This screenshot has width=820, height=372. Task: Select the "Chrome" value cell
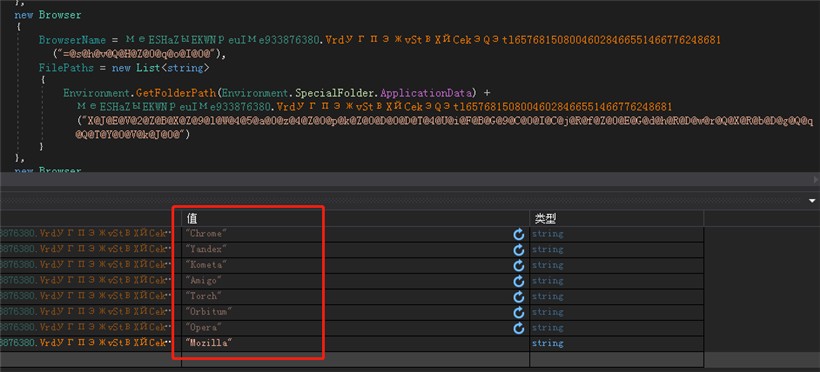point(355,234)
